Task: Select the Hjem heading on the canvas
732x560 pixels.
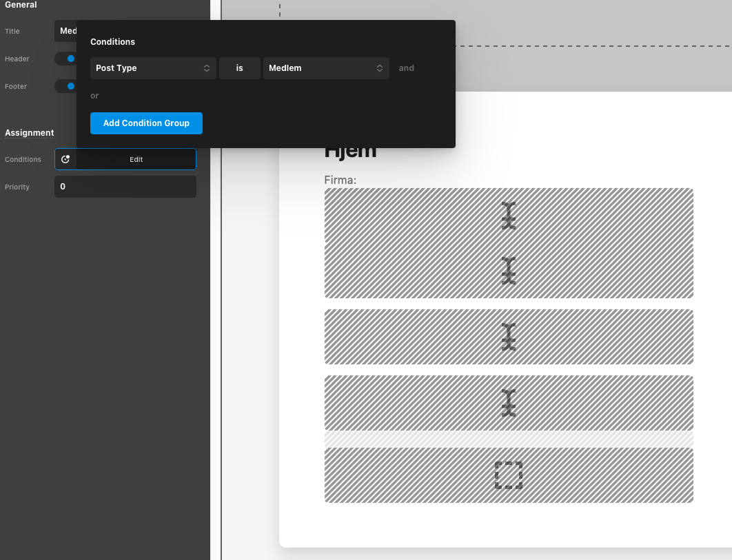Action: click(x=350, y=152)
